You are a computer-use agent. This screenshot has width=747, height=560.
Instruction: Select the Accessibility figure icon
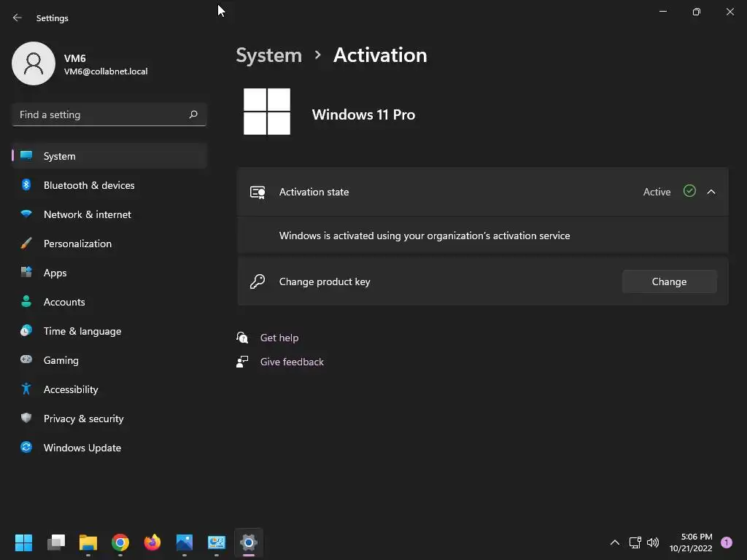click(26, 389)
